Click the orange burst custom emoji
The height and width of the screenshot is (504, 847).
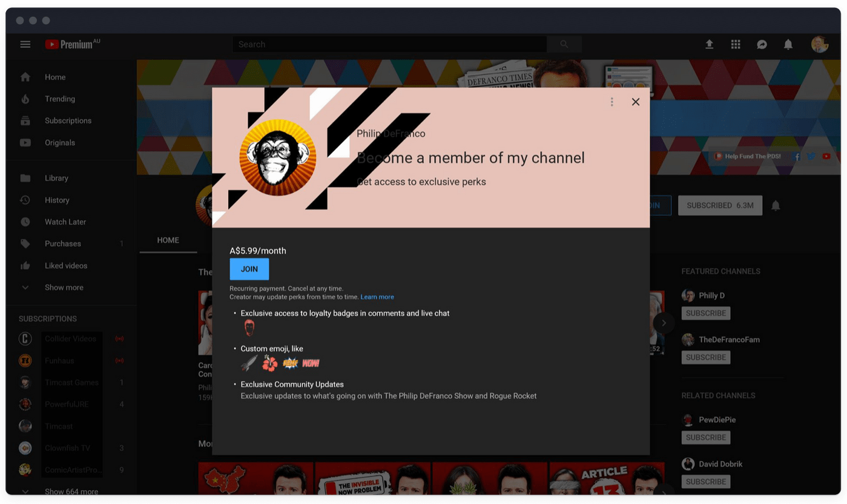click(291, 363)
